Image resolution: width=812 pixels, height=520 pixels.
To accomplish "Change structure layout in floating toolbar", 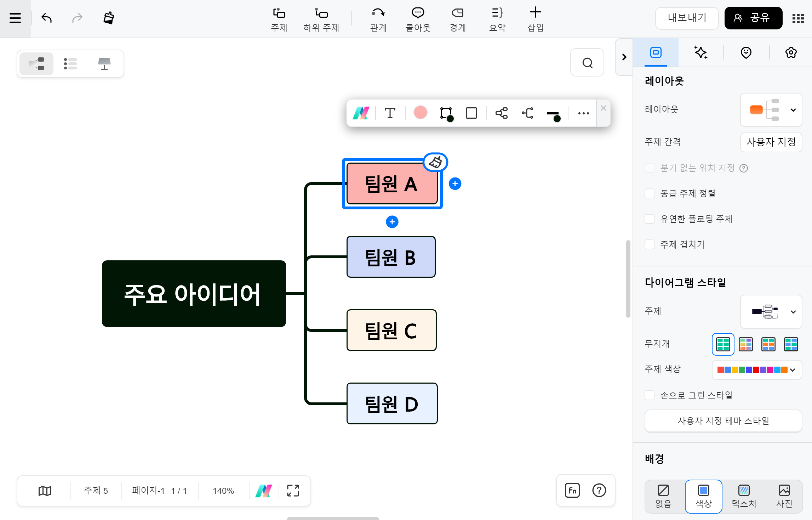I will click(x=502, y=113).
